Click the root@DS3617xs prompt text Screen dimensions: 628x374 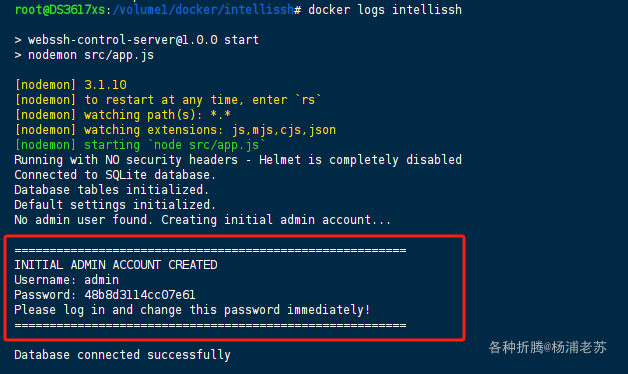click(60, 9)
